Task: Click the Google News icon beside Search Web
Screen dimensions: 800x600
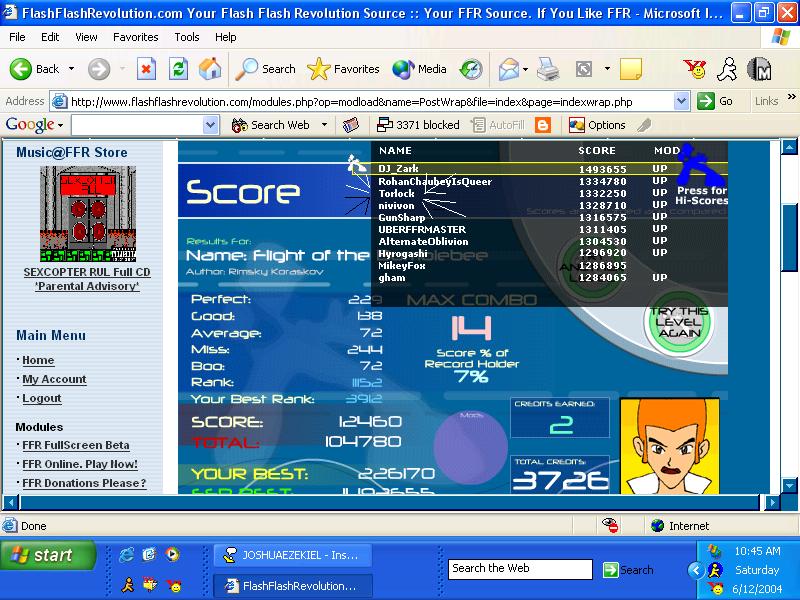Action: [351, 125]
